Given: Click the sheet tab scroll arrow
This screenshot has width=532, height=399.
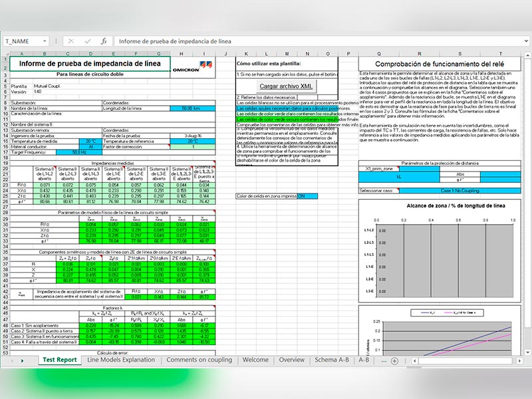Looking at the screenshot, I should click(x=21, y=360).
